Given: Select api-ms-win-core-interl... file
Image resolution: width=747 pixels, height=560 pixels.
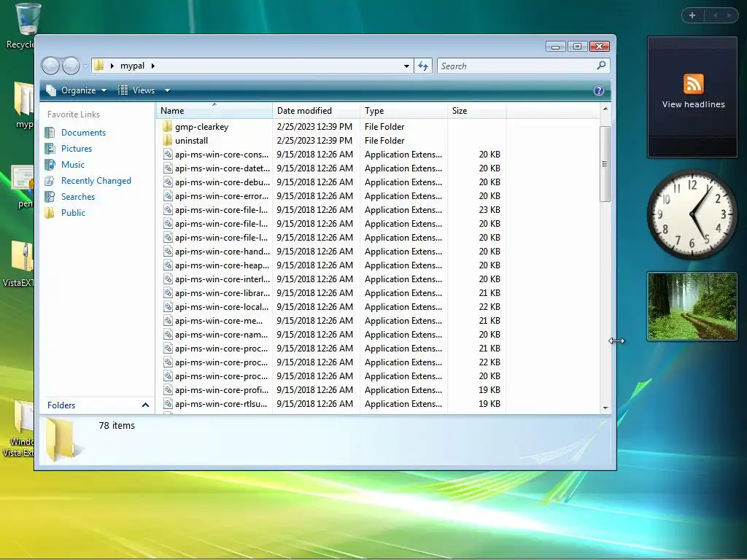Looking at the screenshot, I should click(222, 279).
